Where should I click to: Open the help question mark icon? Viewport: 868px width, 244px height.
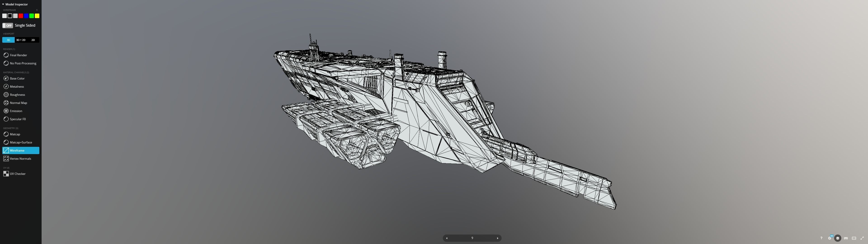821,238
